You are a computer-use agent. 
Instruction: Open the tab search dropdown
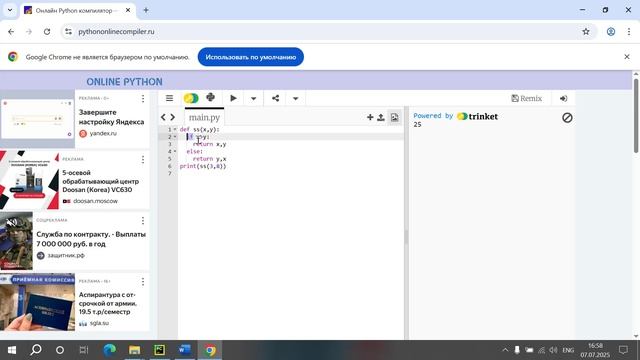point(10,10)
